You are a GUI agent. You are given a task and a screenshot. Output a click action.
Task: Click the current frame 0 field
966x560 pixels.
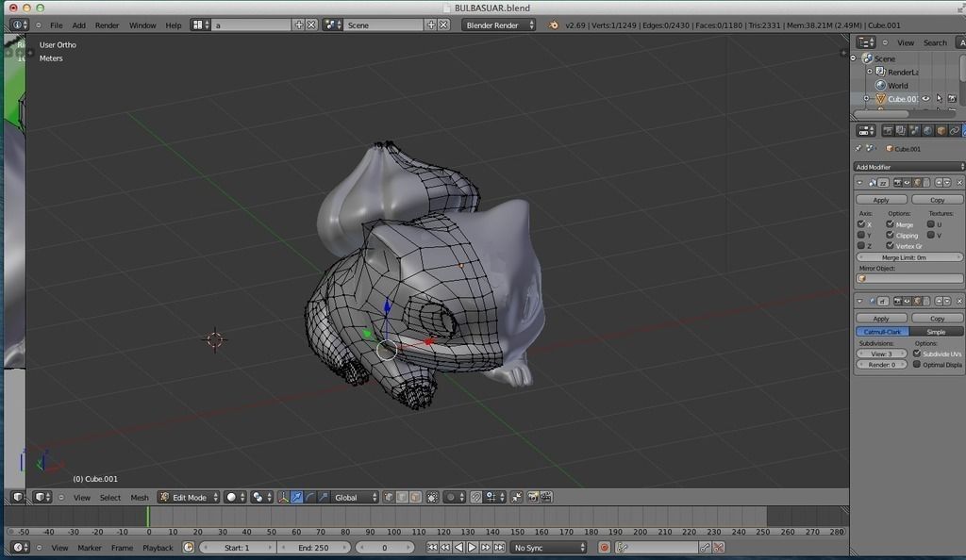[385, 548]
